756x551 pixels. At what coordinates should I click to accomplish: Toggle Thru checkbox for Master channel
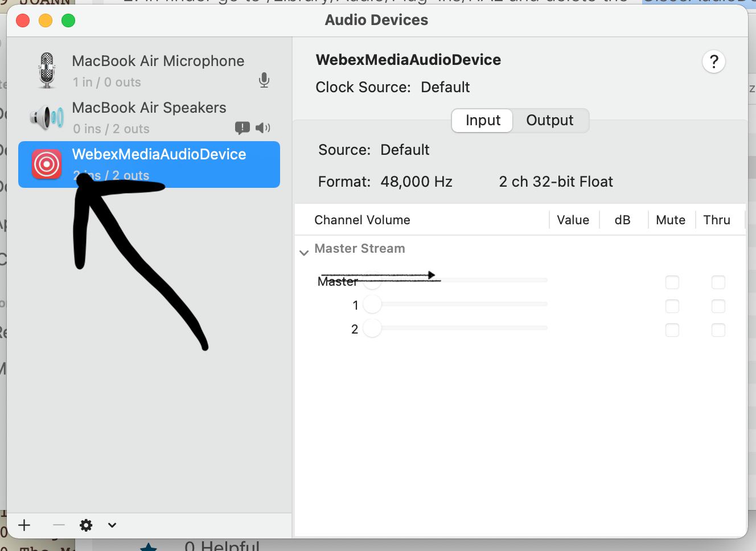(718, 282)
